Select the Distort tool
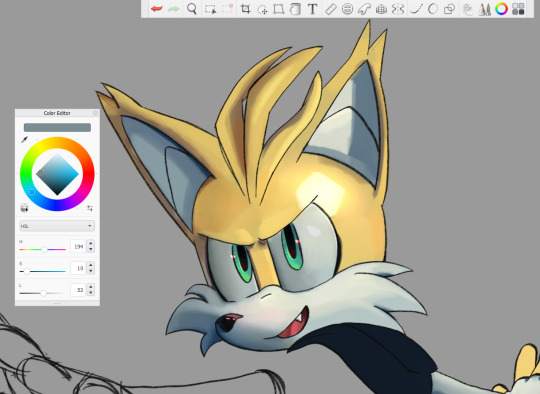Viewport: 540px width, 394px height. coord(279,9)
